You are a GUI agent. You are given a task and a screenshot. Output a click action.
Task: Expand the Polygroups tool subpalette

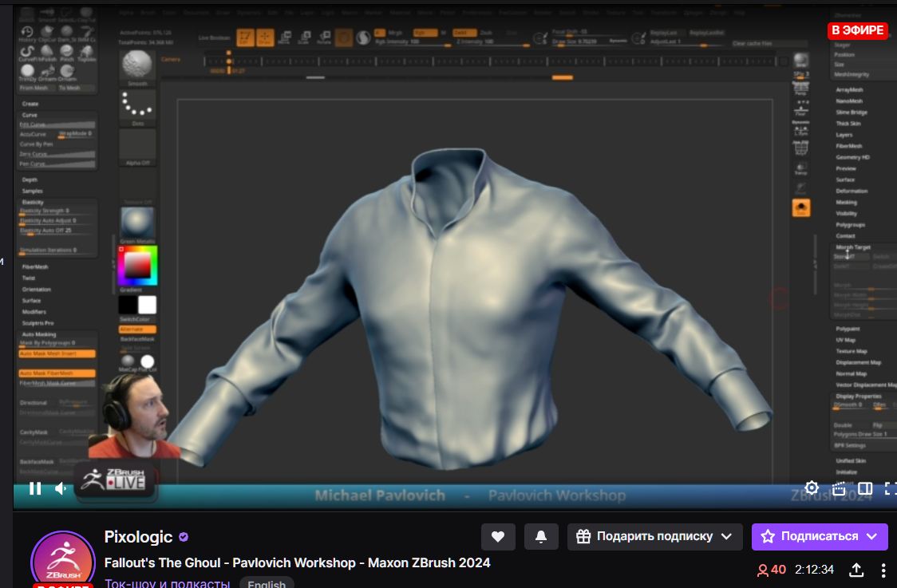851,225
